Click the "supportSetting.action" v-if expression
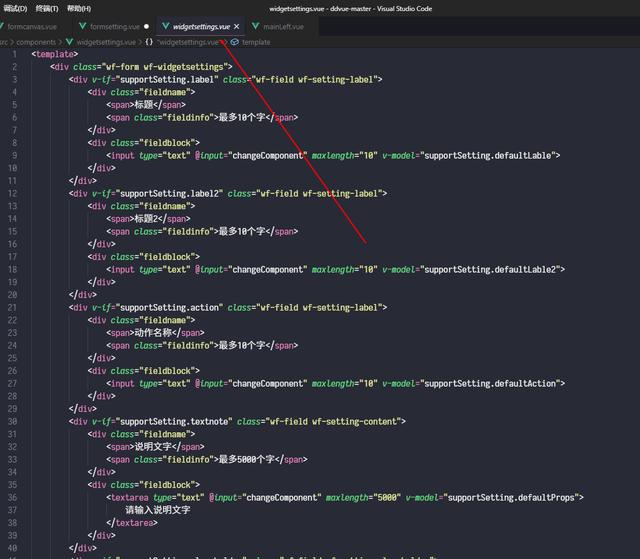Screen dimensions: 640x559 coord(169,308)
